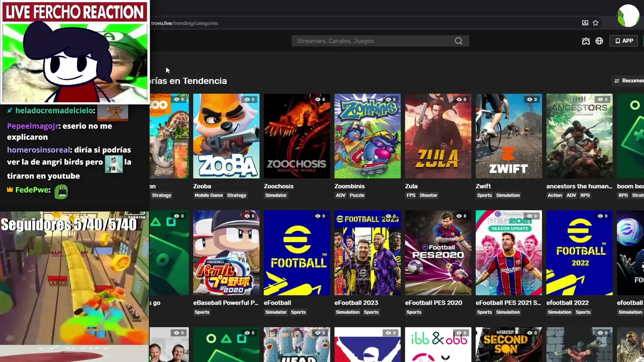
Task: Select the Shooter tag under Zula
Action: click(x=429, y=195)
